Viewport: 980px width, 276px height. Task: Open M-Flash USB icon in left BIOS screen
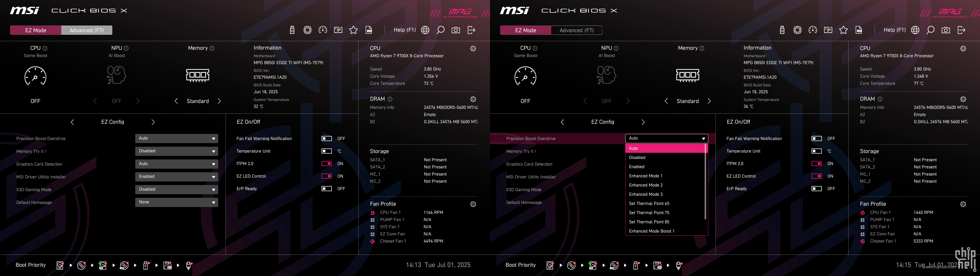click(292, 30)
